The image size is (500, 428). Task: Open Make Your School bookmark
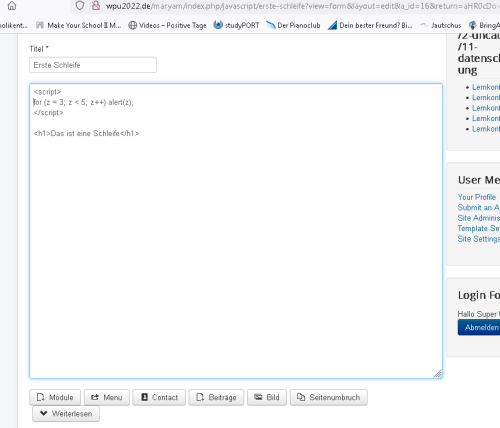pyautogui.click(x=79, y=25)
